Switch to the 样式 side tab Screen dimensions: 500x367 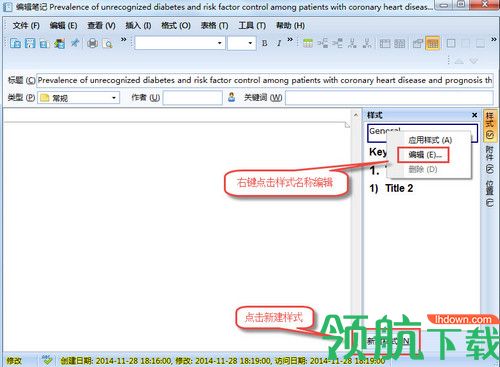490,125
